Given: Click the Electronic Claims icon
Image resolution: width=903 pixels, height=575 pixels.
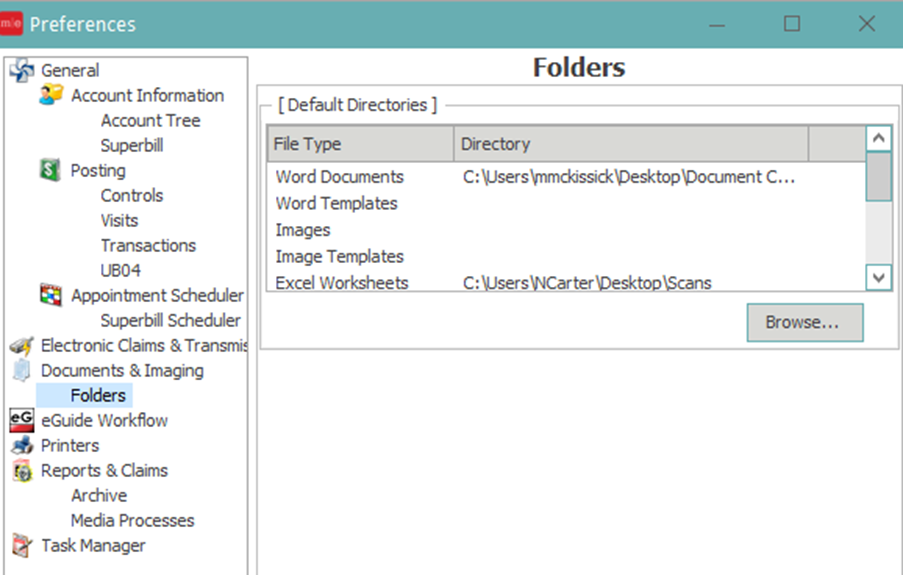Looking at the screenshot, I should click(x=21, y=346).
